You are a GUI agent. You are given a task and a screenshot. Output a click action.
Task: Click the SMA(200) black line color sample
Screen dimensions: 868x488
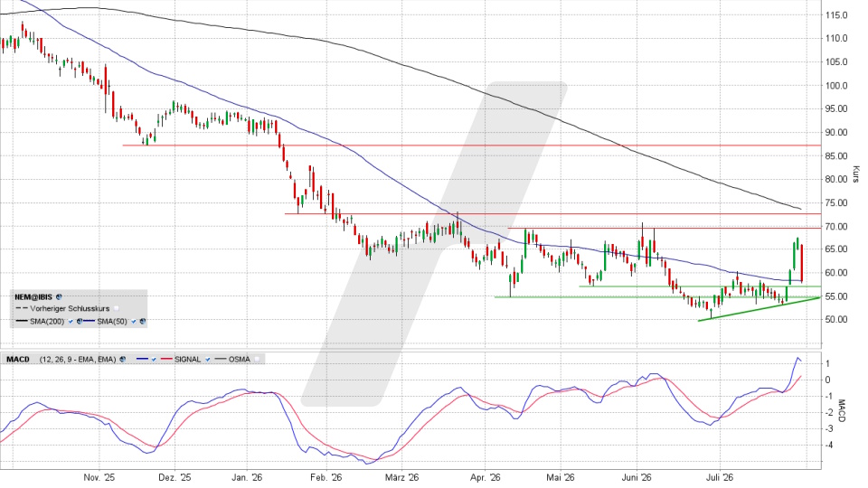click(22, 321)
